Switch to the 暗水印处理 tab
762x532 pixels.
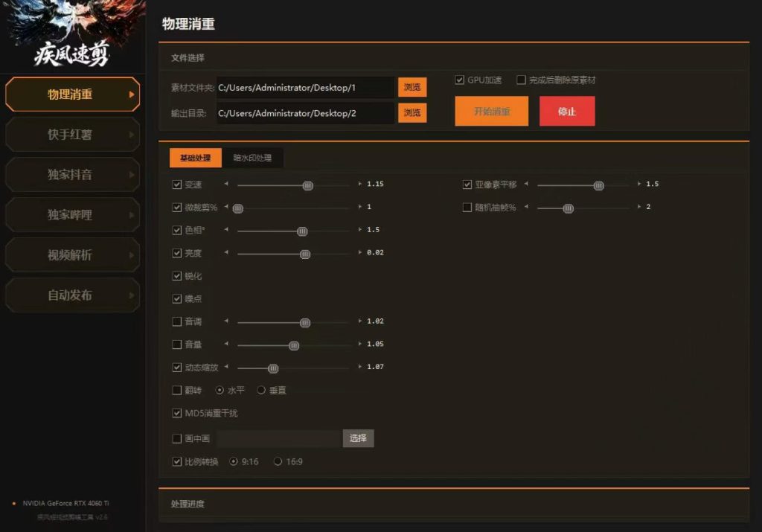click(252, 158)
